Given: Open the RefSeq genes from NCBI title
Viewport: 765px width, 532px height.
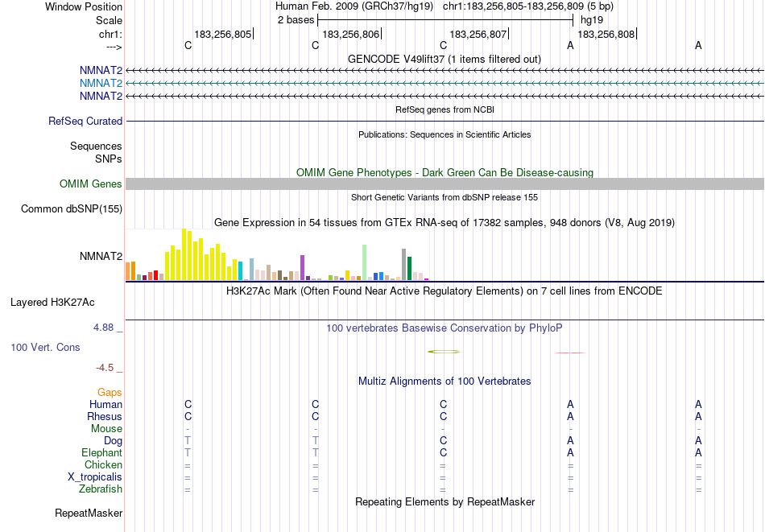Looking at the screenshot, I should click(445, 109).
